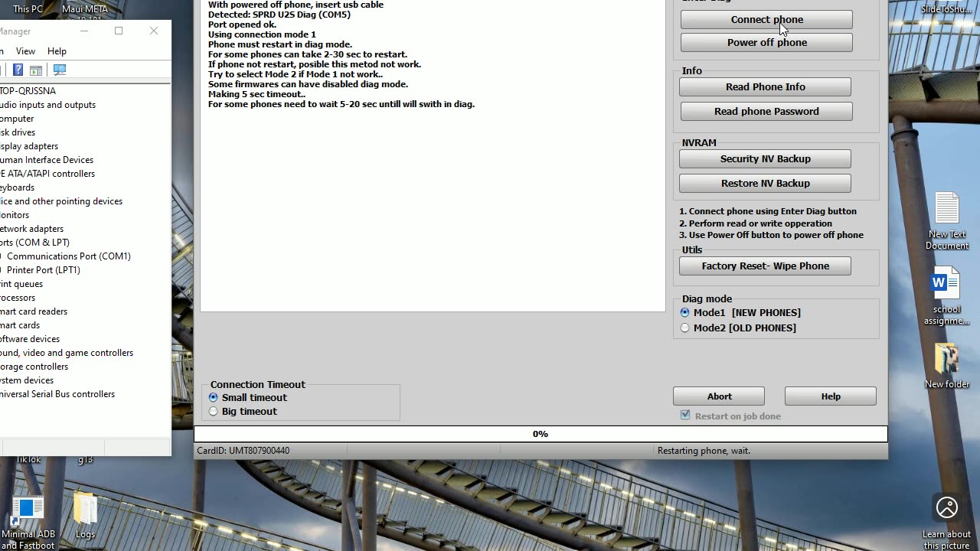
Task: Select Print queues category
Action: tap(21, 284)
